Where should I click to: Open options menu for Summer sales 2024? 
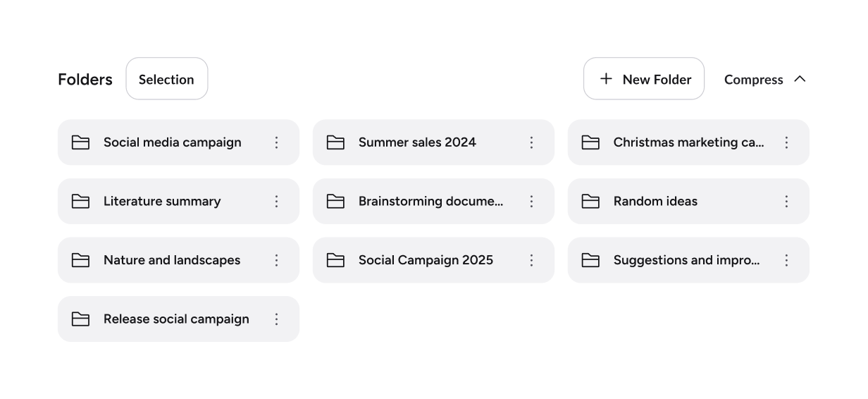(x=531, y=142)
